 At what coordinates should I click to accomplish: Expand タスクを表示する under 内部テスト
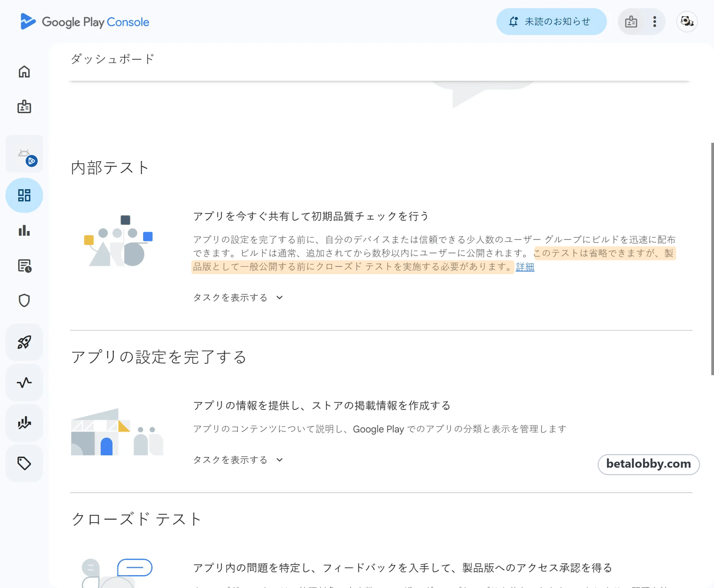238,297
